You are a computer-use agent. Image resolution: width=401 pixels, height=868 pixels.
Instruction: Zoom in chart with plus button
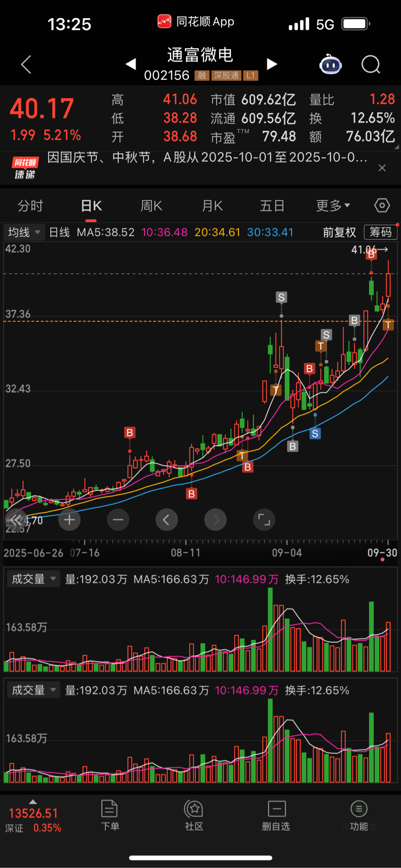coord(69,520)
